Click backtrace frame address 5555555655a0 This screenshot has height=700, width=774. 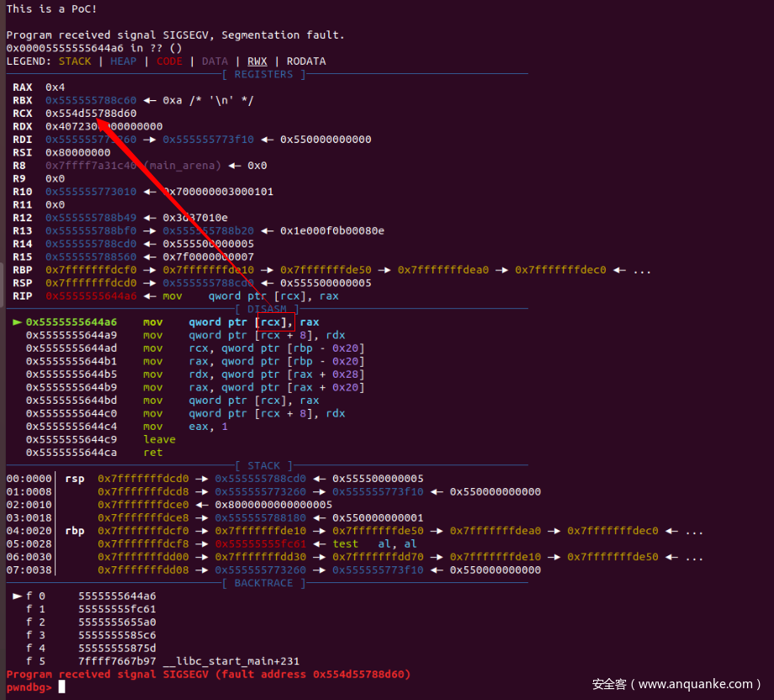tap(117, 622)
